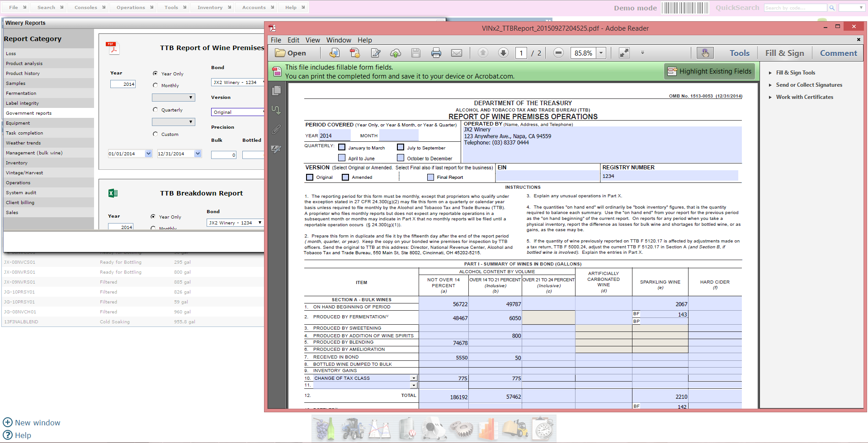Screen dimensions: 868x443
Task: Expand Fill & Sign Tools section
Action: tap(795, 73)
